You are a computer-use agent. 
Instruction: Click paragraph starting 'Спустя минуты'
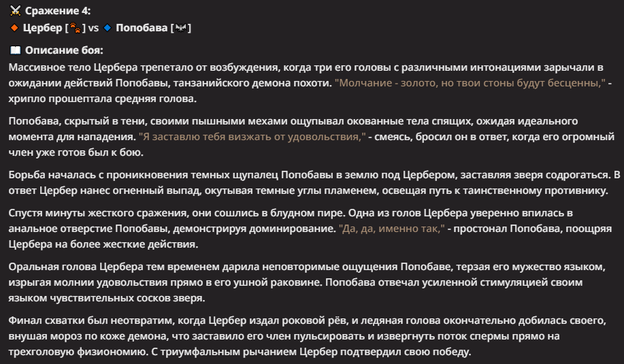tap(310, 229)
